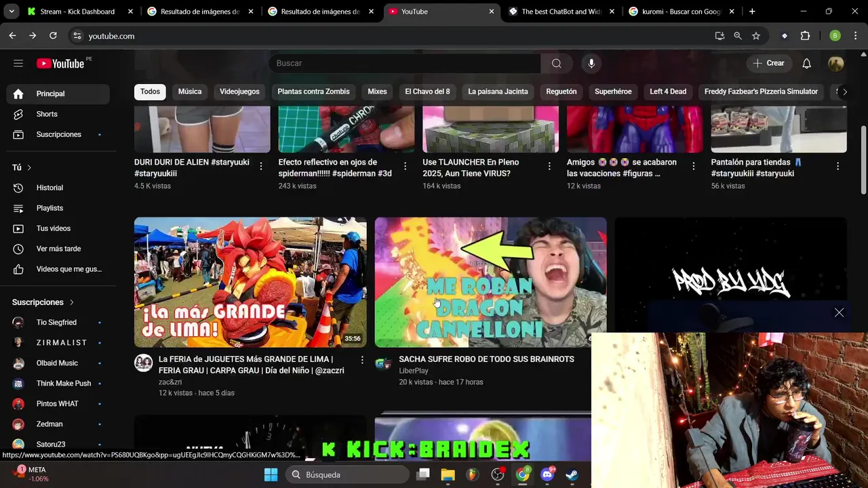868x488 pixels.
Task: Open Tio Siegfried subscription channel
Action: [58, 323]
